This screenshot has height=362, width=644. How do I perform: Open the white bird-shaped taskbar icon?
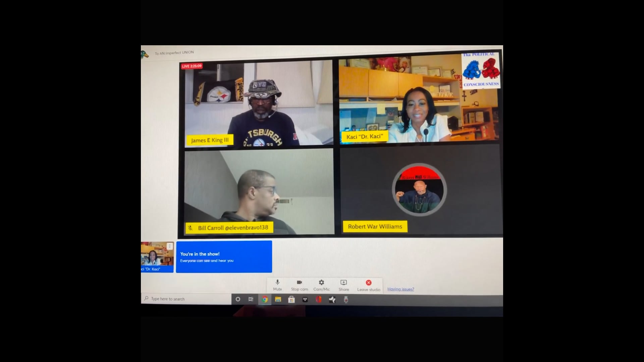332,300
